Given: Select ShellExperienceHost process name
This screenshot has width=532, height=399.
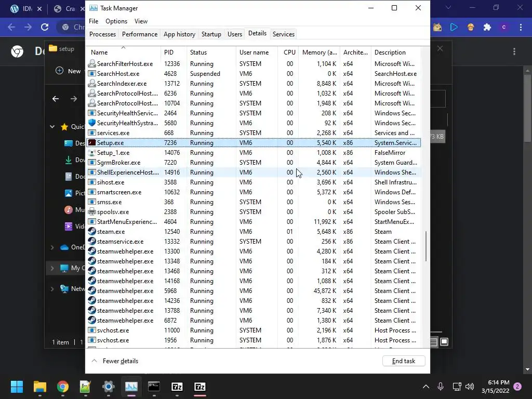Looking at the screenshot, I should 128,172.
